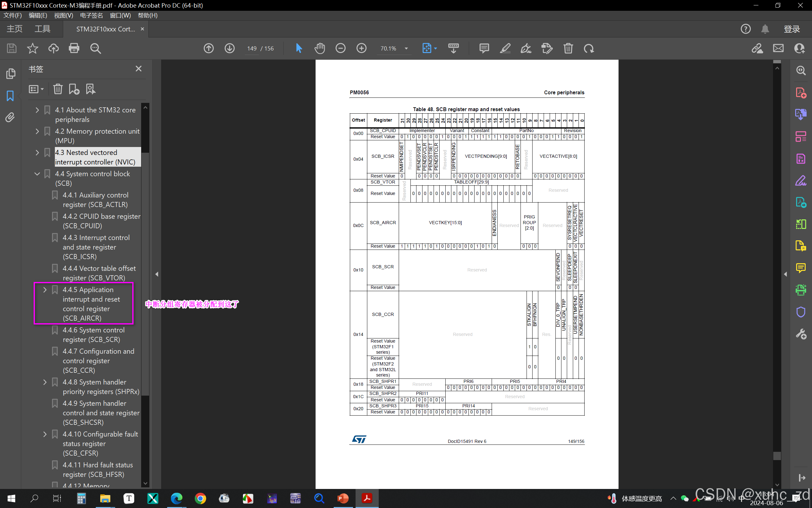Open the Help question mark

tap(746, 29)
